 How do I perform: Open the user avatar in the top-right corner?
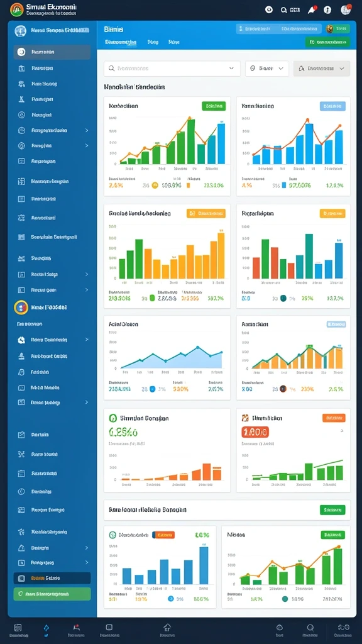346,9
